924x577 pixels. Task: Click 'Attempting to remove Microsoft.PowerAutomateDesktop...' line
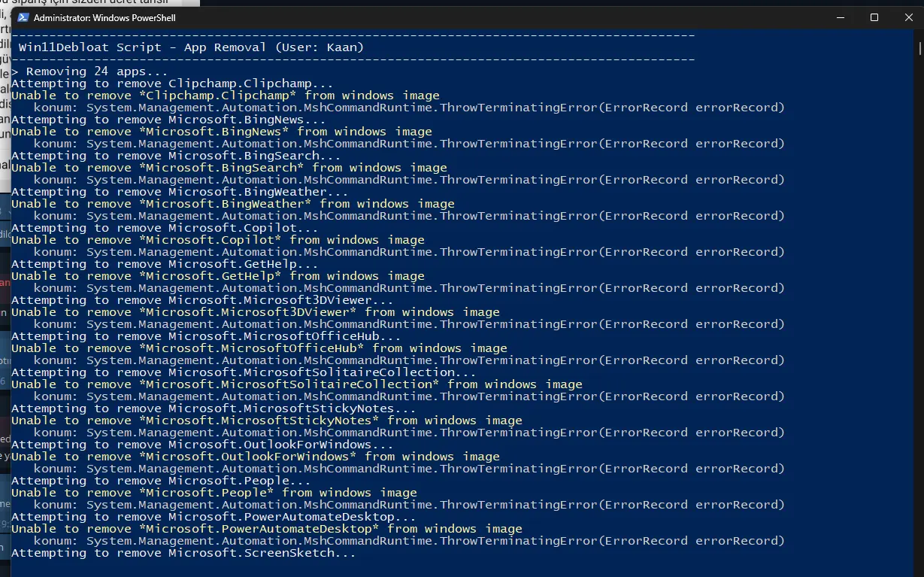[214, 517]
